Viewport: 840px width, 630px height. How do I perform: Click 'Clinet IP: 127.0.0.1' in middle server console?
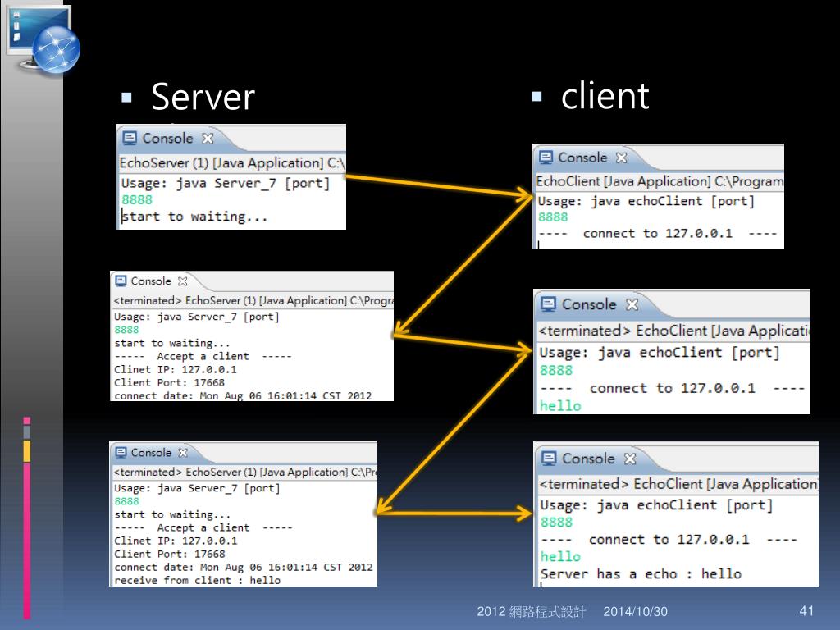[176, 370]
